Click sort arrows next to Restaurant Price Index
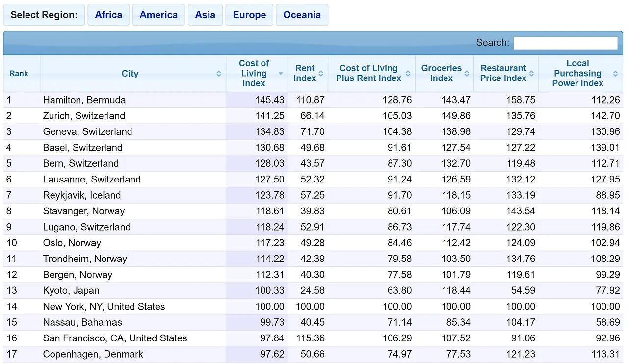The image size is (628, 364). click(x=532, y=74)
